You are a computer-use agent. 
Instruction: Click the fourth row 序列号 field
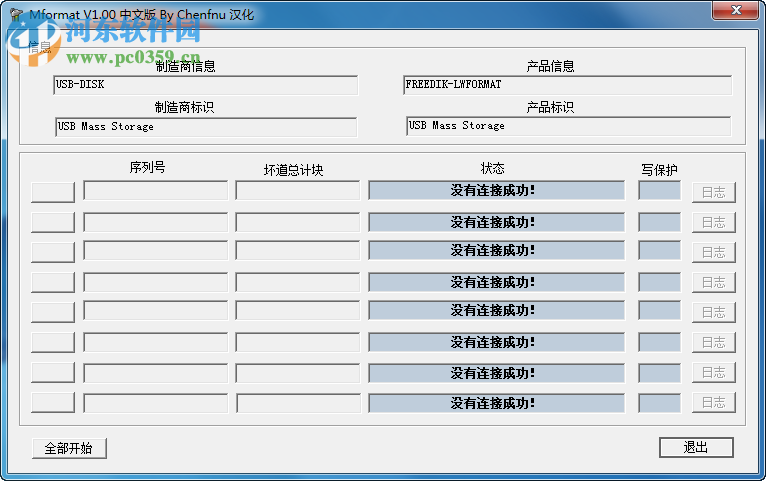[155, 282]
